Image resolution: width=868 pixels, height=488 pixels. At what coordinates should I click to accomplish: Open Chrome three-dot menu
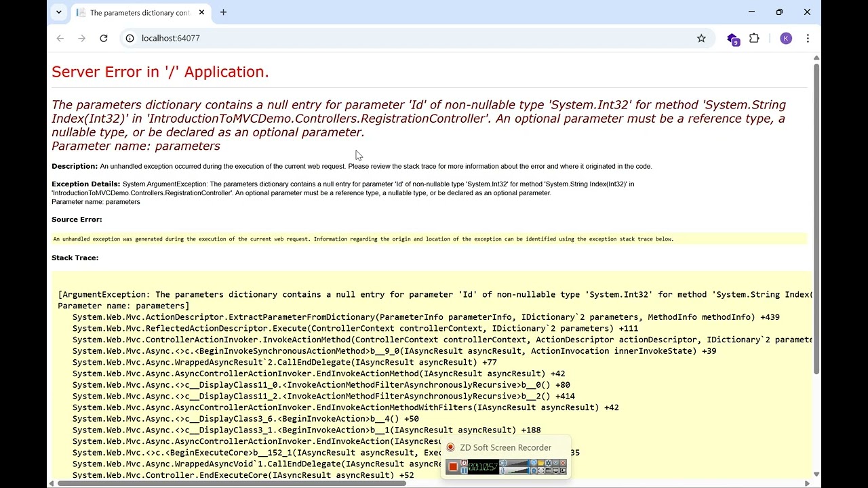pyautogui.click(x=808, y=38)
